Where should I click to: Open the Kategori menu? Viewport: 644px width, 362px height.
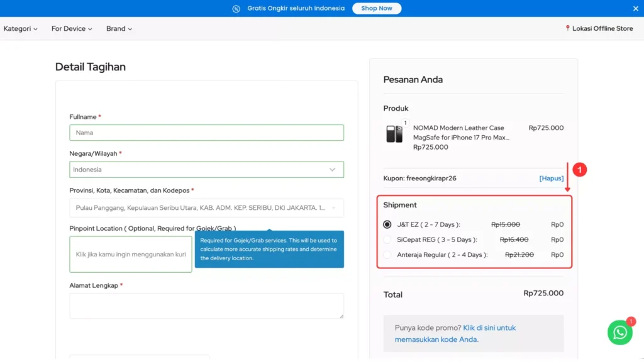[x=20, y=29]
